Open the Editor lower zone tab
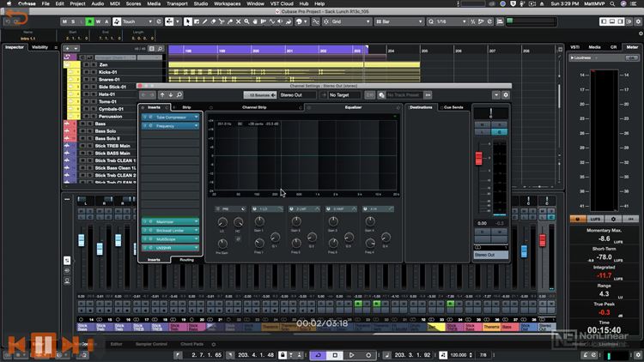Screen dimensions: 644x362 tap(116, 344)
